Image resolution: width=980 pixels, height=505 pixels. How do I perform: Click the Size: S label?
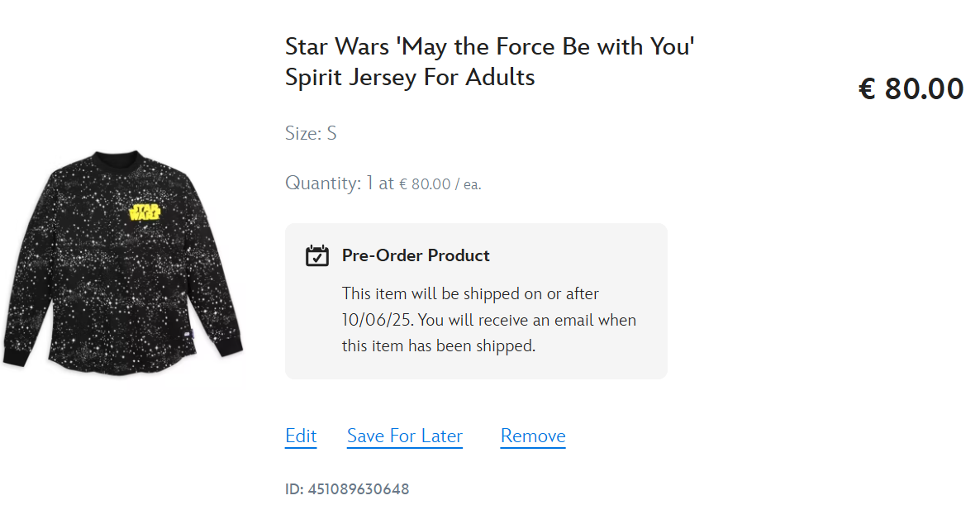pyautogui.click(x=311, y=133)
